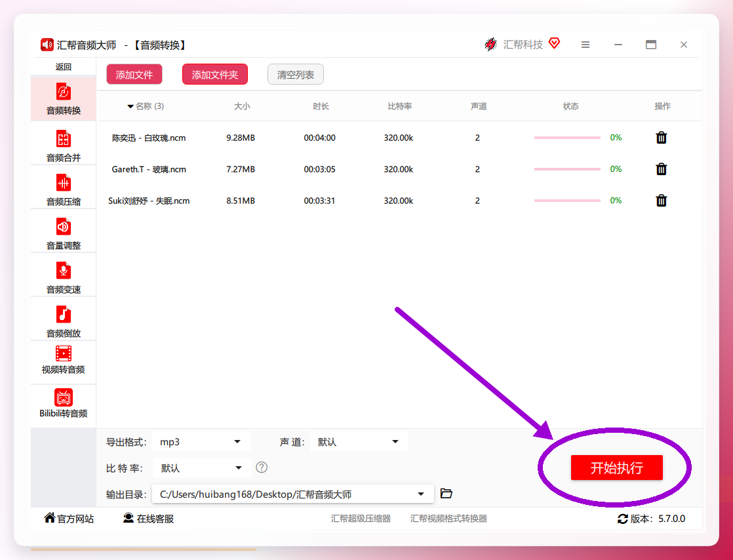This screenshot has height=560, width=733.
Task: Open the 音量调整 volume adjustment module
Action: (63, 233)
